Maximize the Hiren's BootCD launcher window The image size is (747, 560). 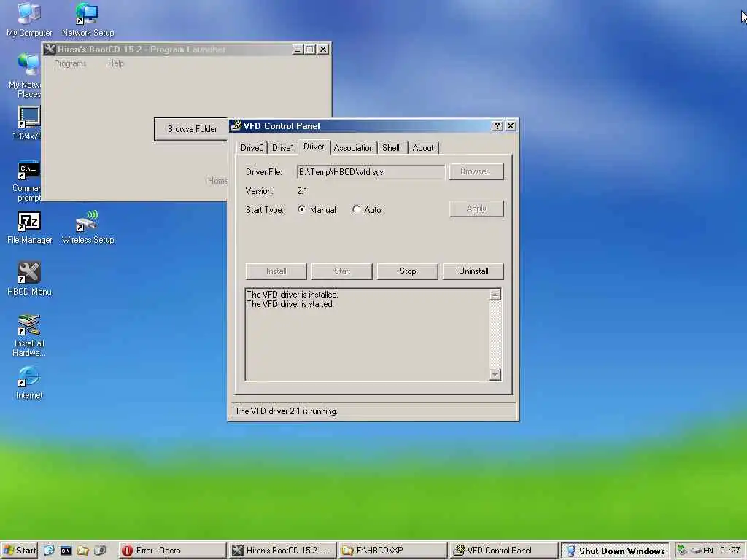coord(309,50)
